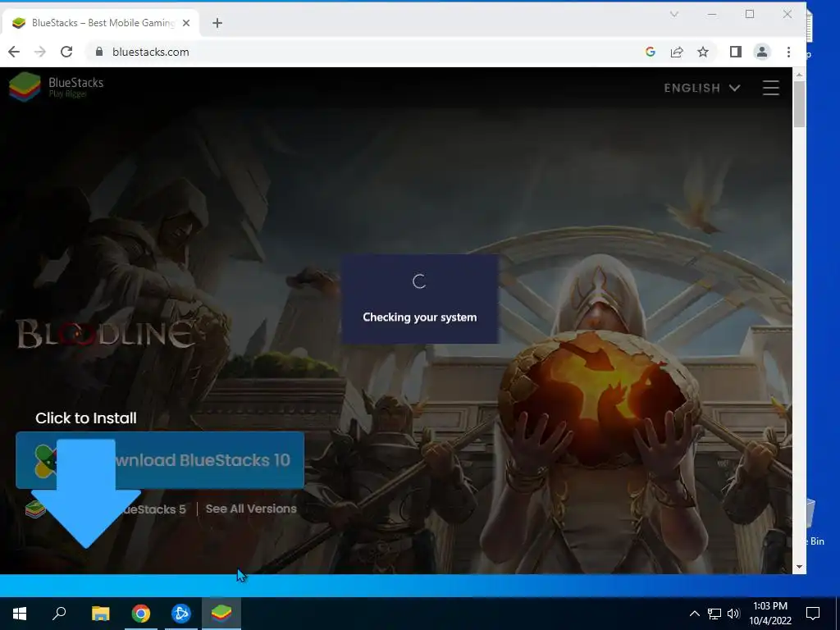Select the BlueStacks – Best Mobile Gaming tab
This screenshot has width=840, height=630.
[x=101, y=23]
